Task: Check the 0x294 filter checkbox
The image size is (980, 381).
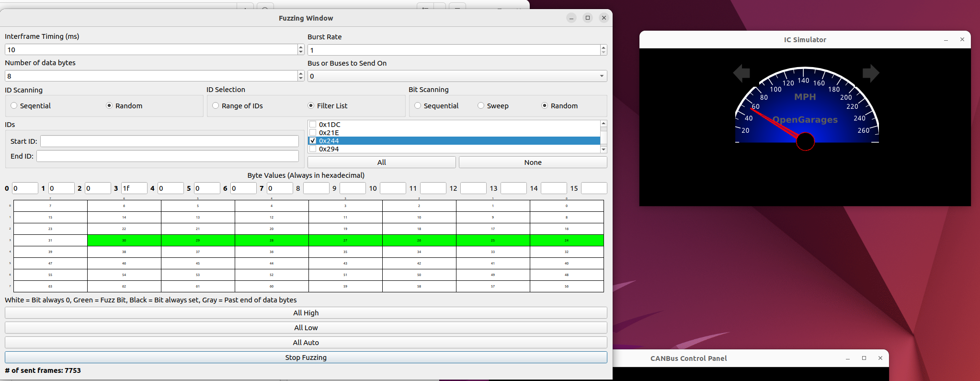Action: click(x=313, y=149)
